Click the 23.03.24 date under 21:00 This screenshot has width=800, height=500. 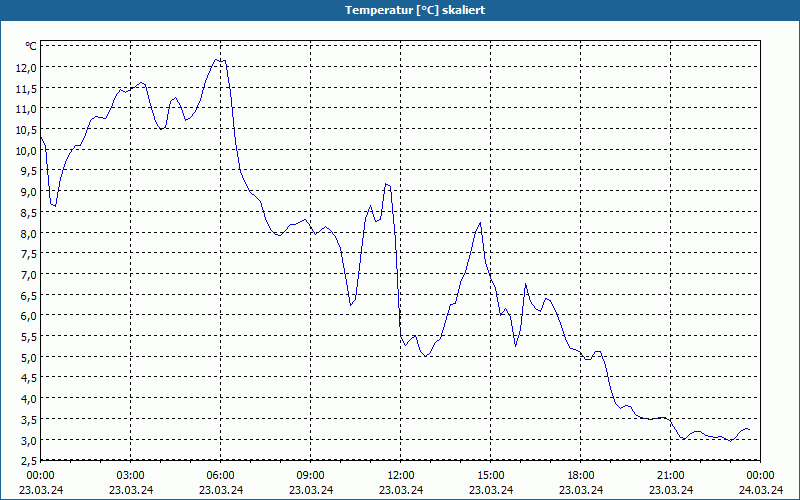[x=671, y=490]
